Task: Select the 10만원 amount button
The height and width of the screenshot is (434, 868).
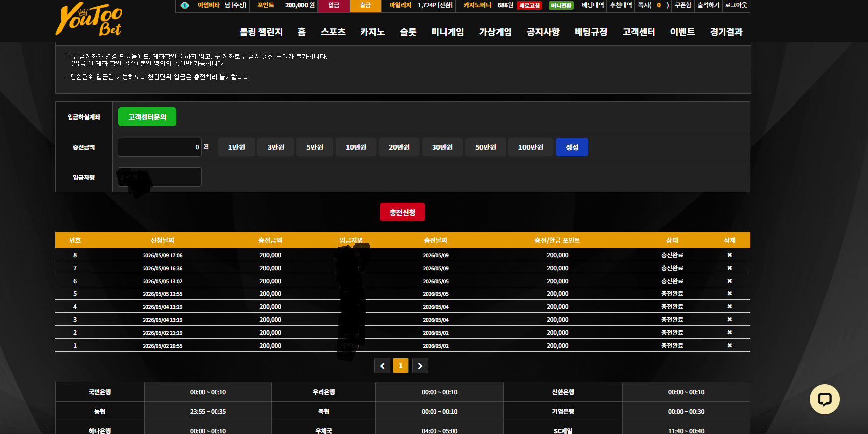Action: point(356,147)
